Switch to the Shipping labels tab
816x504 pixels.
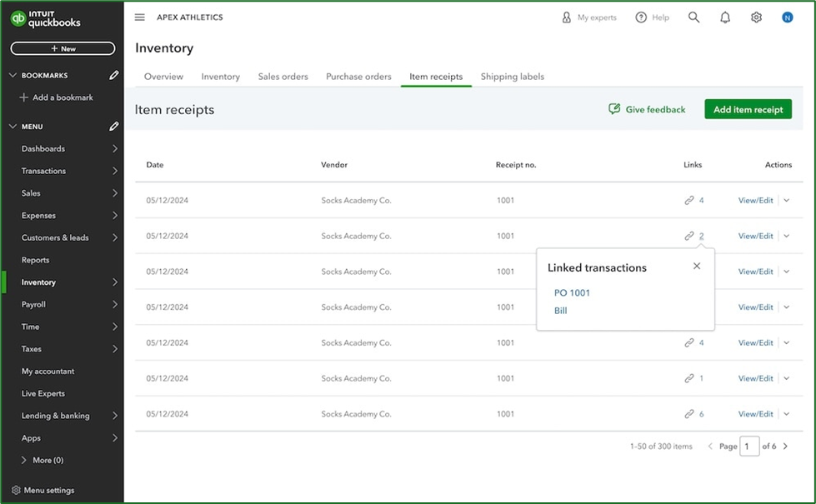click(x=512, y=77)
